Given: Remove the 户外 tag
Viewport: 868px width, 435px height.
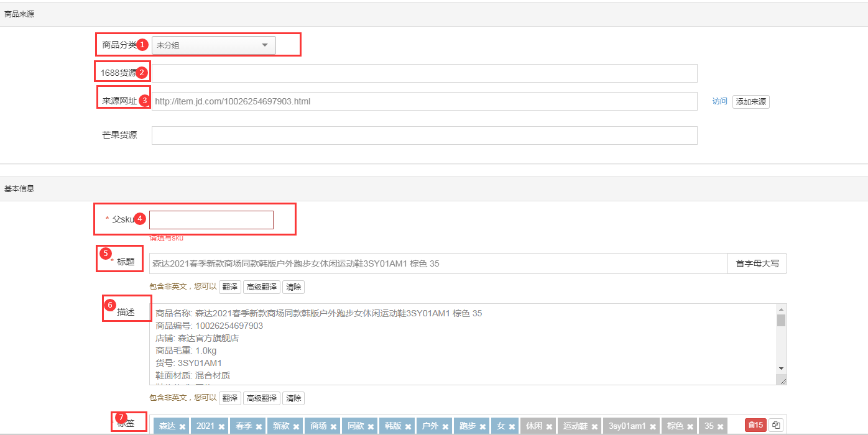Looking at the screenshot, I should point(445,427).
